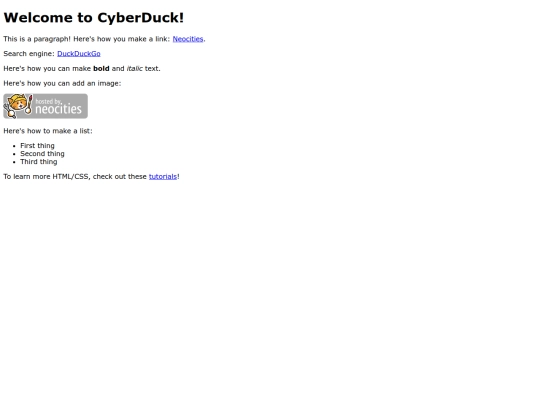This screenshot has height=405, width=540.
Task: Click the Here's how you can add an image text
Action: pyautogui.click(x=62, y=83)
